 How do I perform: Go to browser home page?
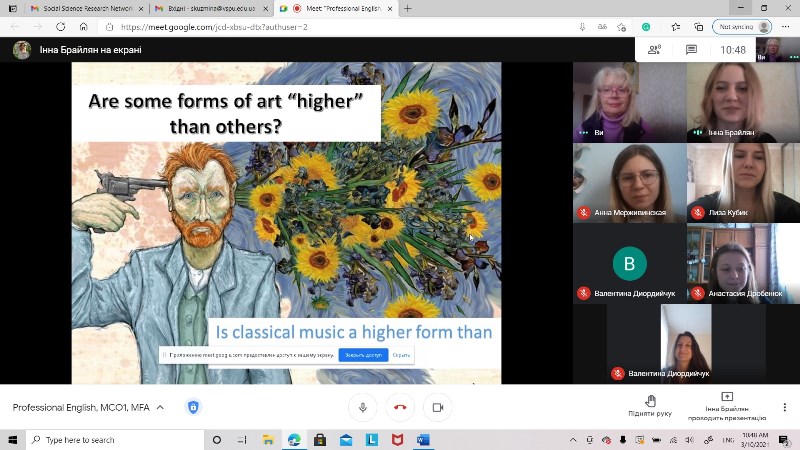point(83,27)
